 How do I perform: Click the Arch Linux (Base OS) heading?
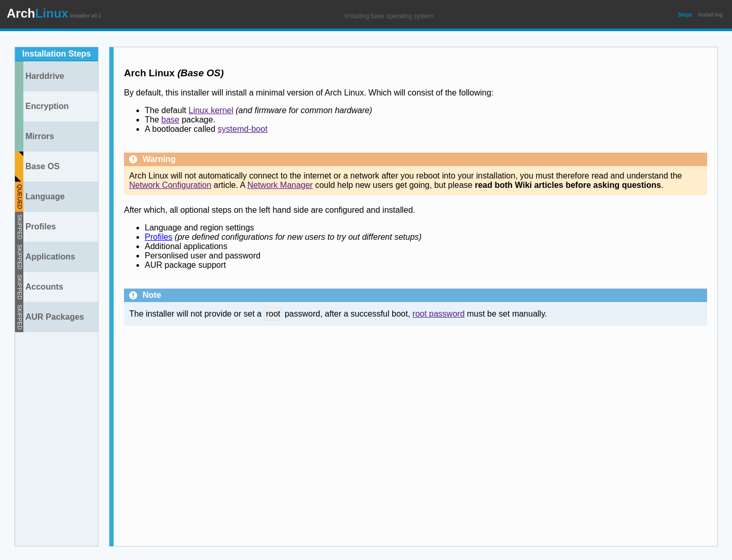[x=174, y=73]
